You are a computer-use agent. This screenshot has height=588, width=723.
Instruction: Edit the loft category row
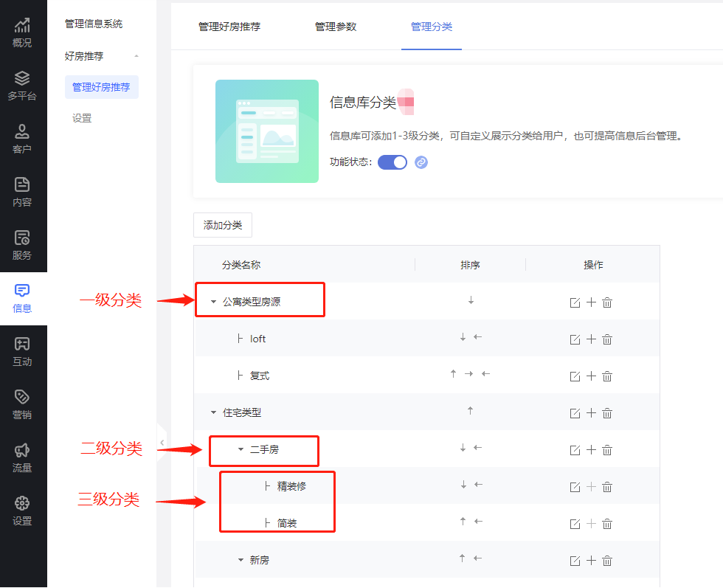[575, 339]
